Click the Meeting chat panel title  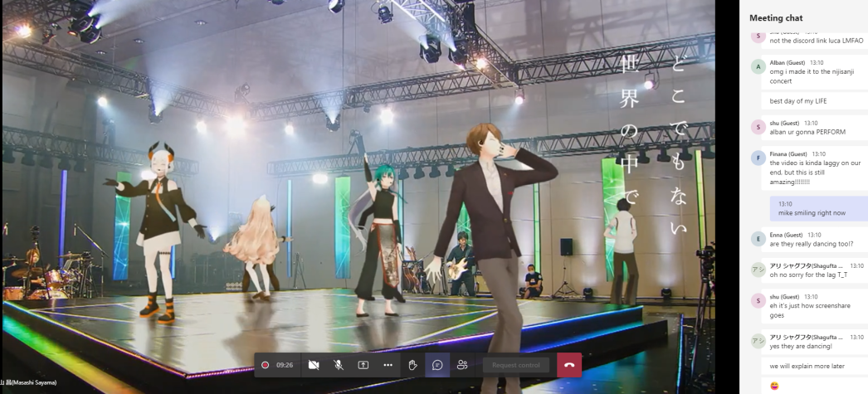(x=776, y=18)
